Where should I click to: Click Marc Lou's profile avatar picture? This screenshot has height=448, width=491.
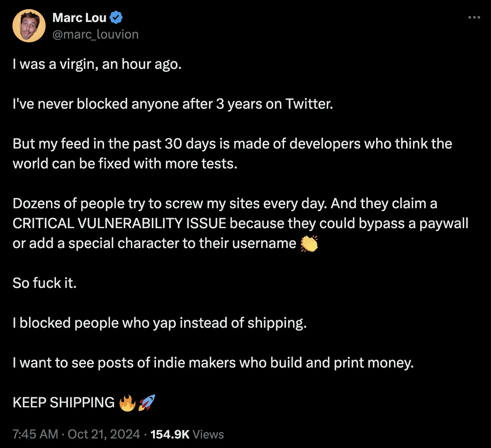[29, 26]
